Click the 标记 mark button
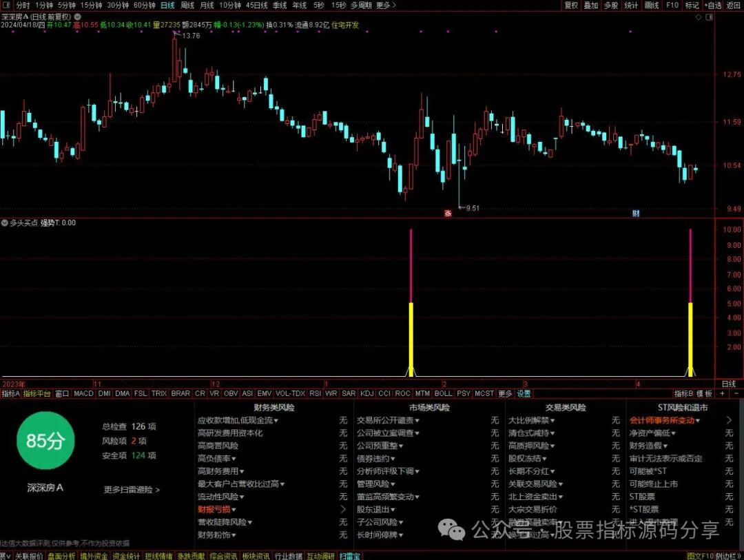744x560 pixels. (x=692, y=6)
